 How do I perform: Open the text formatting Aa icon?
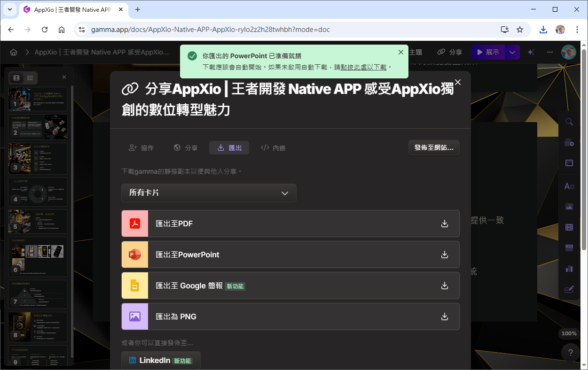tap(569, 186)
